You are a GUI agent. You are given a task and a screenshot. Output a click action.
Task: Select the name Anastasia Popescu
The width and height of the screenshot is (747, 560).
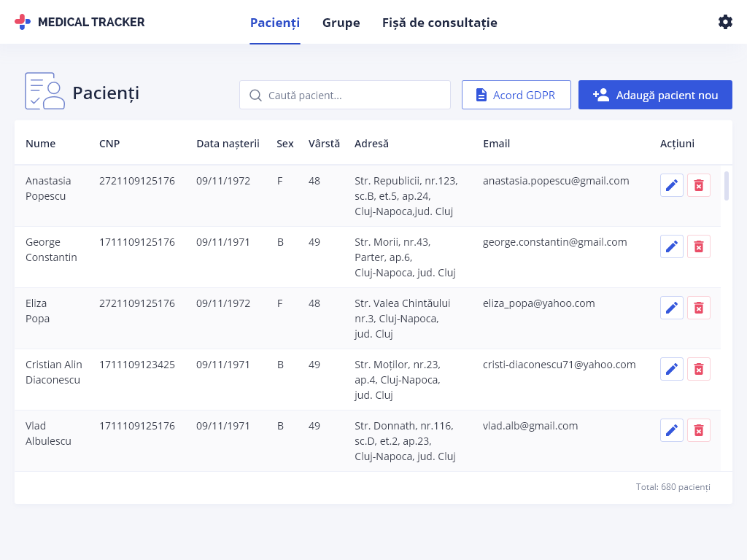tap(48, 189)
